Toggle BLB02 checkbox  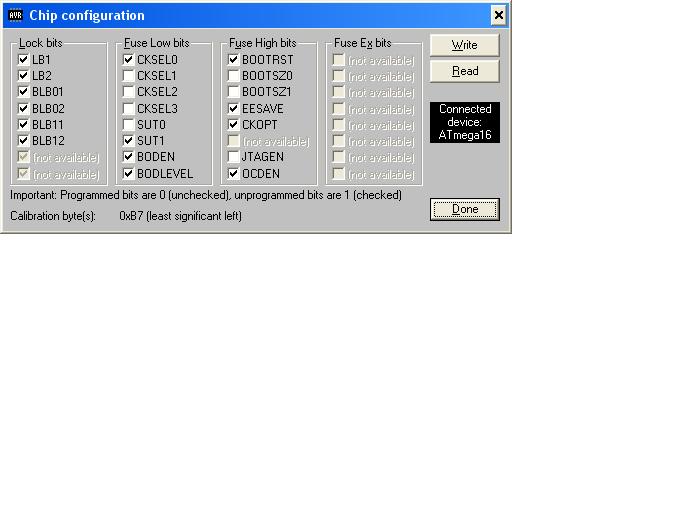click(23, 108)
